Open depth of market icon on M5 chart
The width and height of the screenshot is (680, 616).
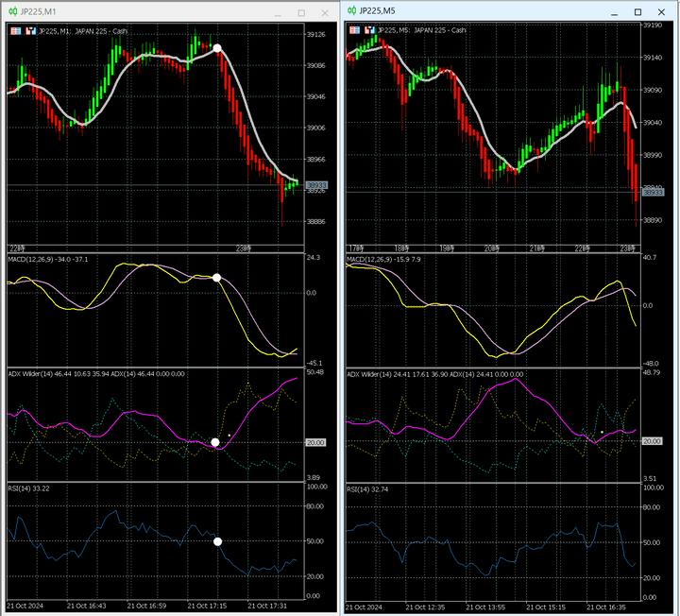point(369,30)
